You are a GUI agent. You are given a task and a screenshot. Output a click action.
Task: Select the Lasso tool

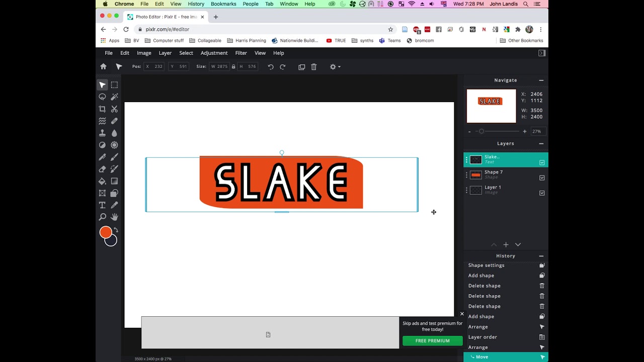[102, 97]
